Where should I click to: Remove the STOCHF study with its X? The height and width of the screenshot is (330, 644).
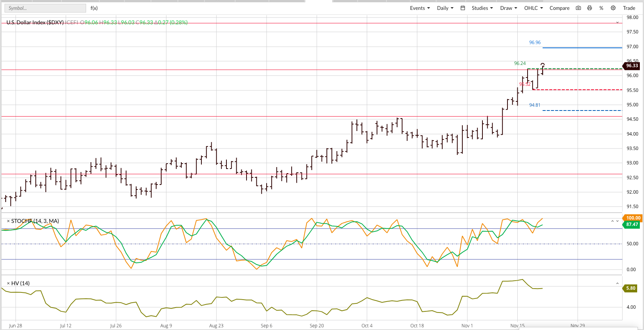click(8, 221)
